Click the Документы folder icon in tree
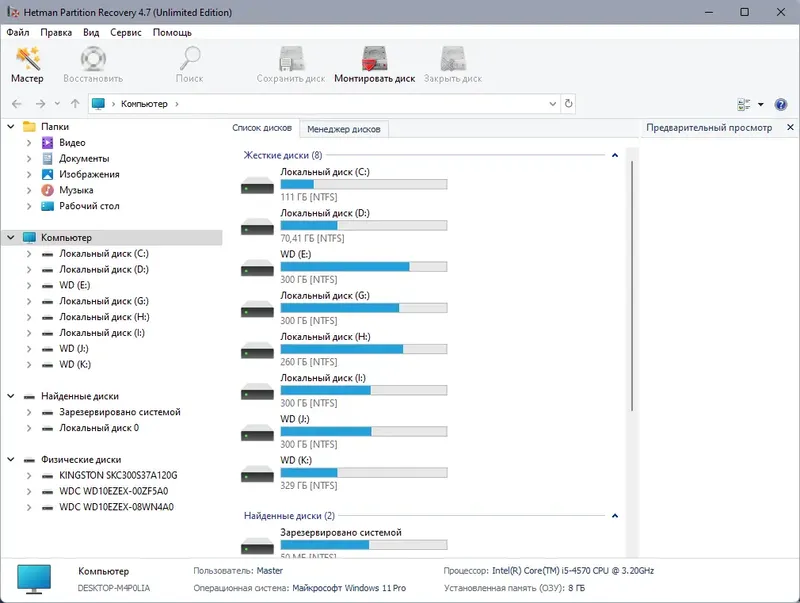 [x=47, y=159]
